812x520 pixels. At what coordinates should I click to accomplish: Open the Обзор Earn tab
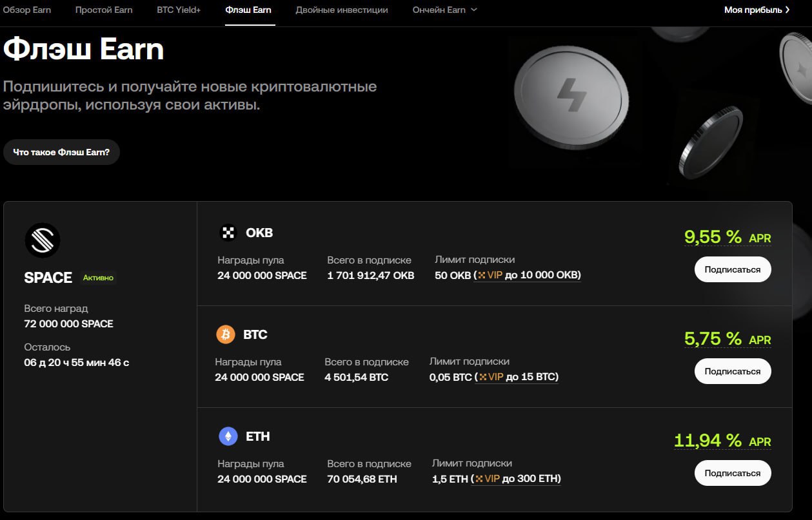pyautogui.click(x=27, y=10)
